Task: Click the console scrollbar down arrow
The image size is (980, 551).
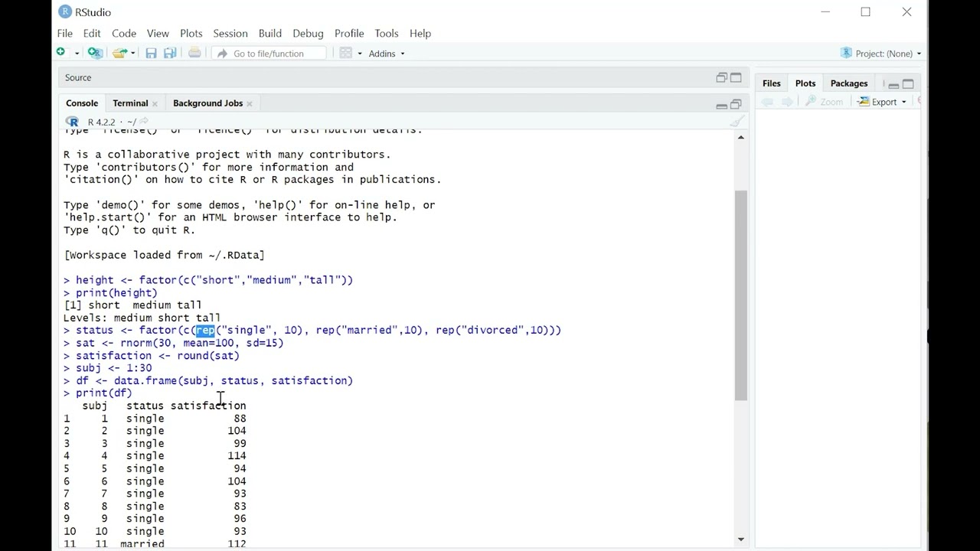Action: tap(740, 540)
